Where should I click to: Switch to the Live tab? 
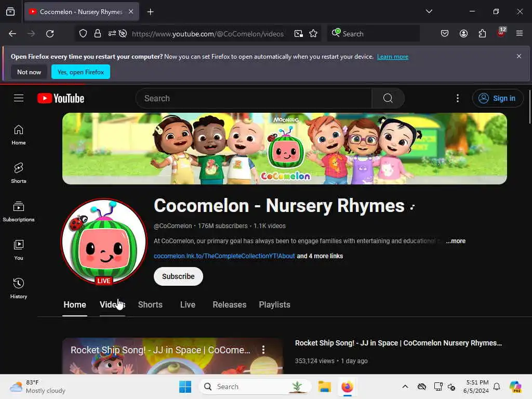coord(188,304)
